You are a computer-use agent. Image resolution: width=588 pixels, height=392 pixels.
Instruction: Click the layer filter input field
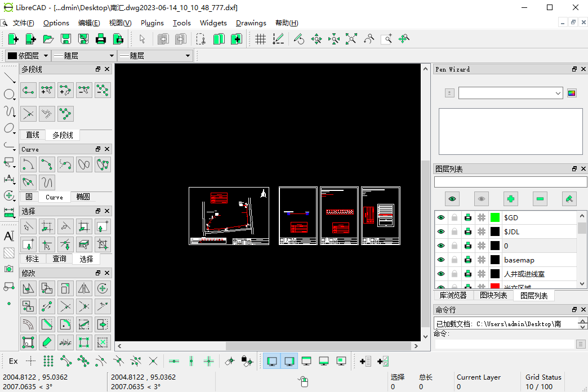point(510,182)
